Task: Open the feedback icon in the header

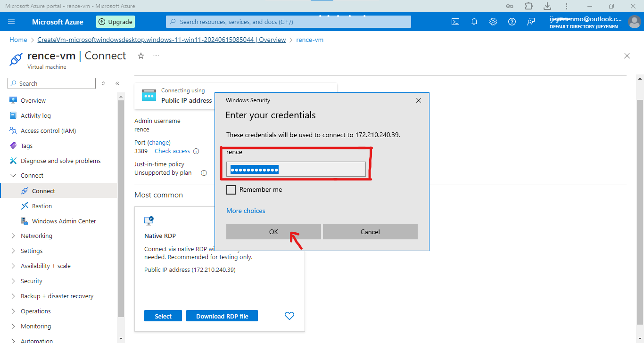Action: click(x=531, y=22)
